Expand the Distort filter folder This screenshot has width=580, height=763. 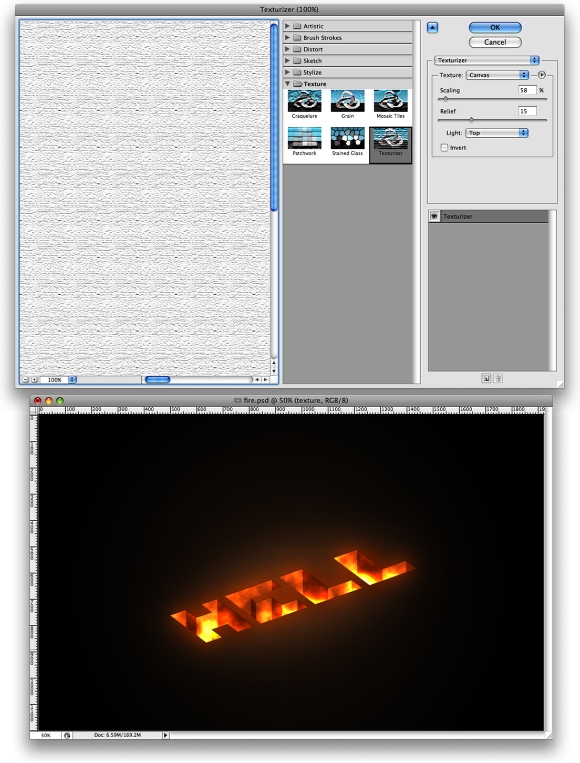(x=287, y=49)
